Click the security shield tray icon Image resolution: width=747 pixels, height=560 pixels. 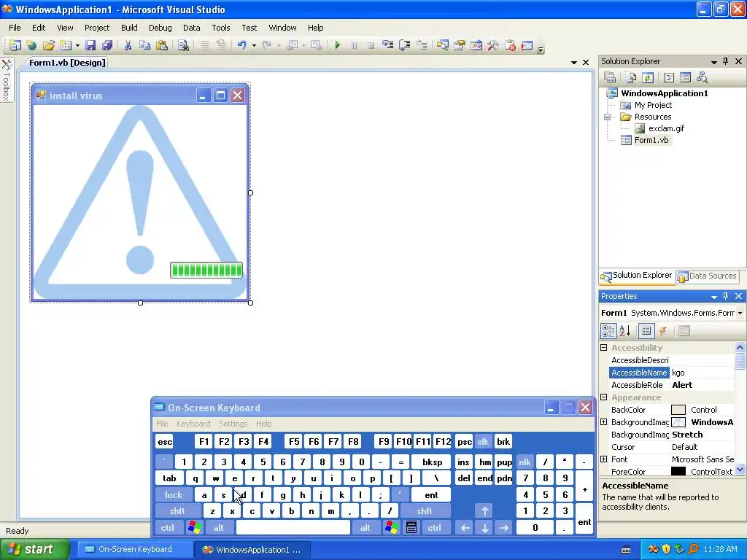[666, 550]
